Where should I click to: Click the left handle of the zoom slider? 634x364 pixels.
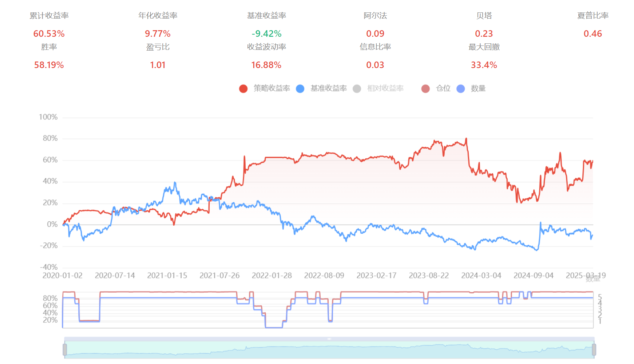pos(65,349)
